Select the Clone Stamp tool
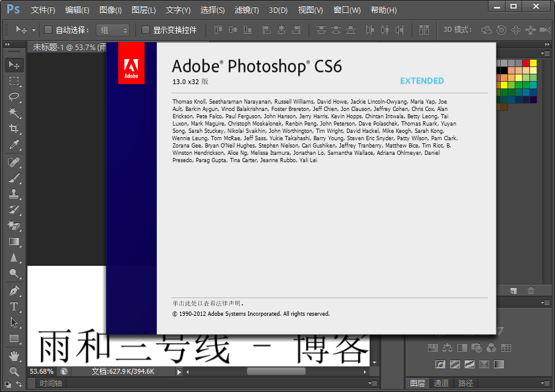The width and height of the screenshot is (555, 392). point(14,194)
